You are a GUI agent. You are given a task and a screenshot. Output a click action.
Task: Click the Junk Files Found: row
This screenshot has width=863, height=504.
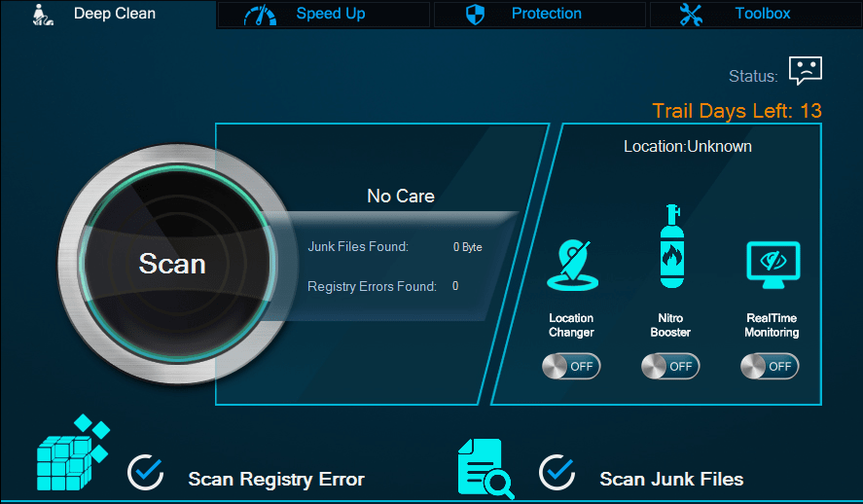tap(395, 247)
